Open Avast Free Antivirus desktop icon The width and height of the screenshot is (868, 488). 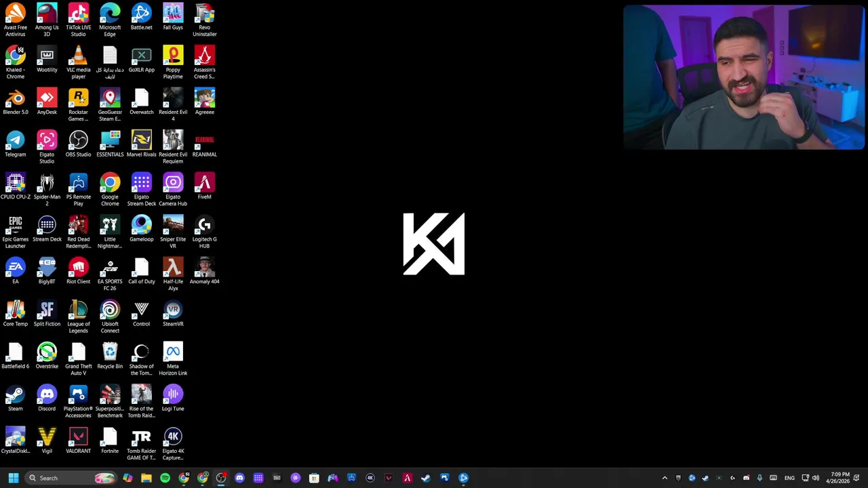click(x=15, y=20)
